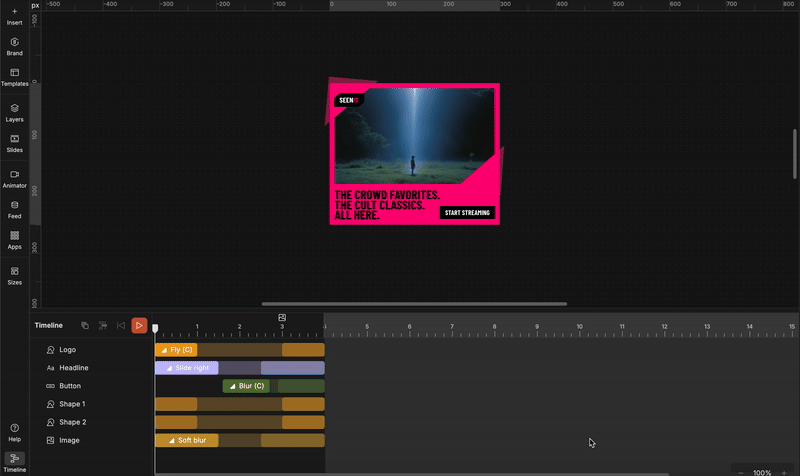Screen dimensions: 800x476
Task: Click the copy animation icon in timeline
Action: point(85,325)
